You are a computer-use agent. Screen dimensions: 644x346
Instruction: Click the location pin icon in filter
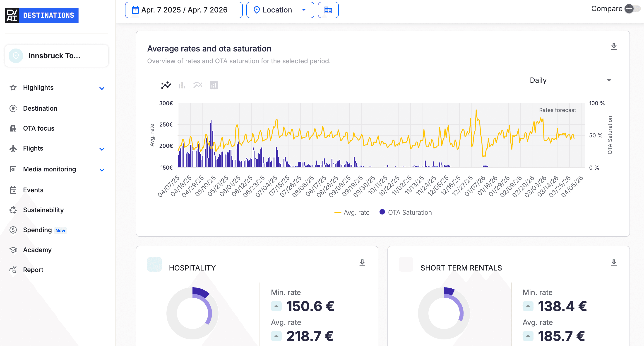point(257,10)
